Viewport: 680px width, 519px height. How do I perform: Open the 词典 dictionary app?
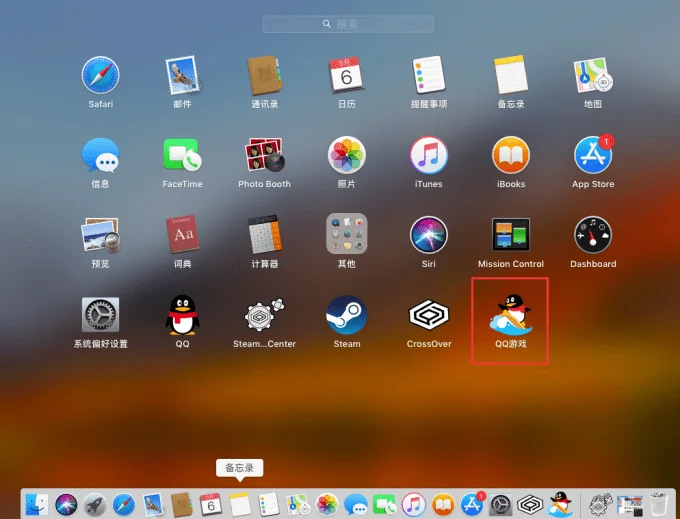click(182, 235)
